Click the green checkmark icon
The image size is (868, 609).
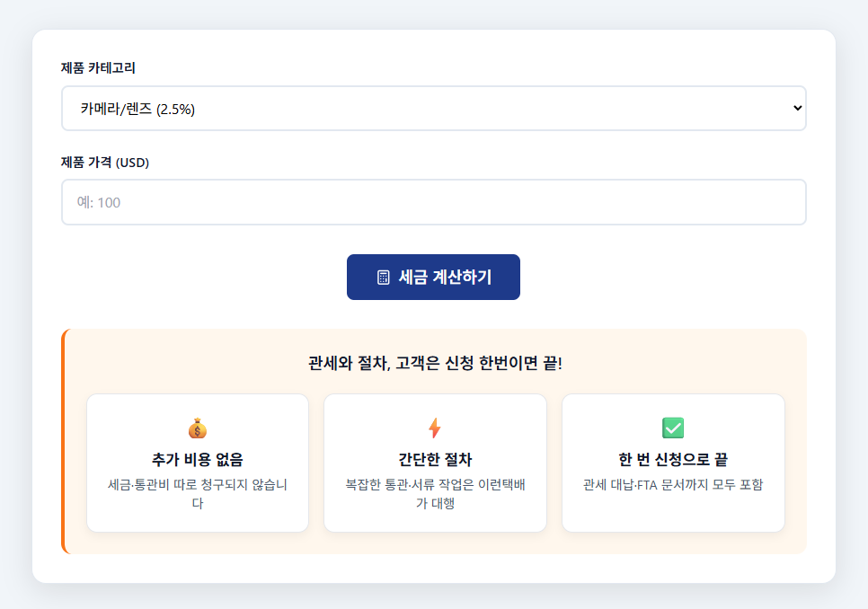[x=673, y=428]
